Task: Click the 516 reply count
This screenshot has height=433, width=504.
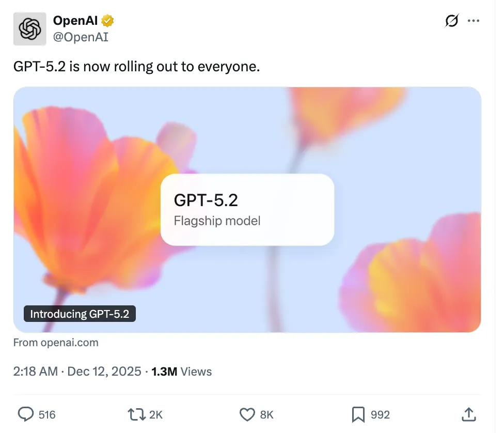Action: 46,414
